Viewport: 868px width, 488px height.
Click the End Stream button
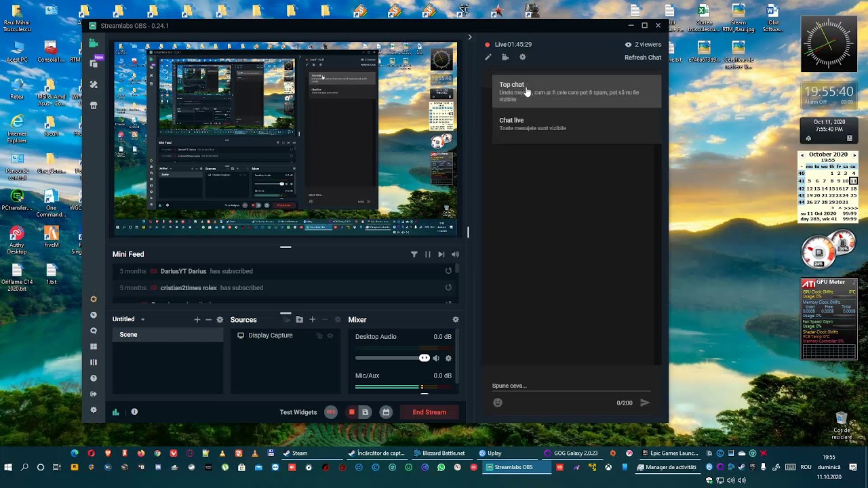tap(429, 412)
